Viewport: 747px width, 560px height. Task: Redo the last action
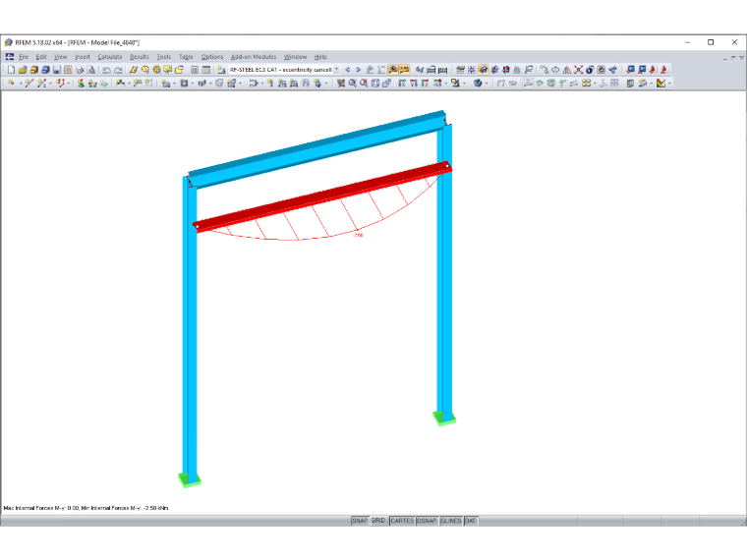pos(118,70)
